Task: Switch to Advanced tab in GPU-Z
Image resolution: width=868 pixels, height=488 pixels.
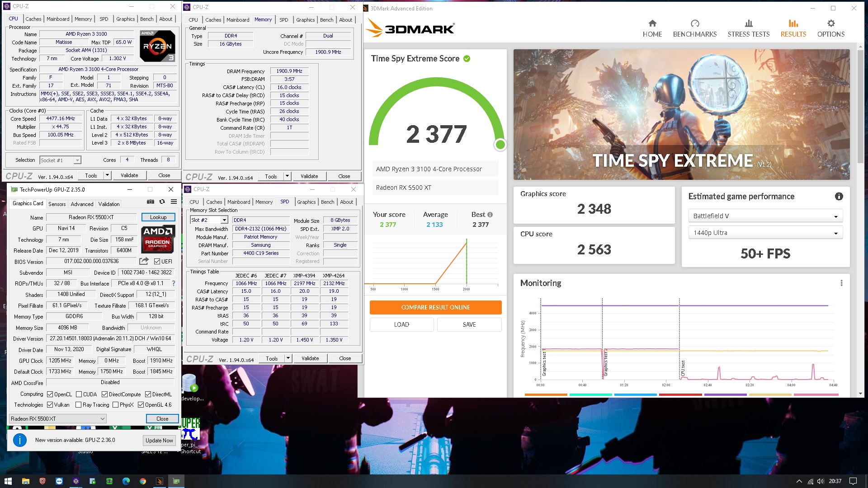Action: (x=82, y=204)
